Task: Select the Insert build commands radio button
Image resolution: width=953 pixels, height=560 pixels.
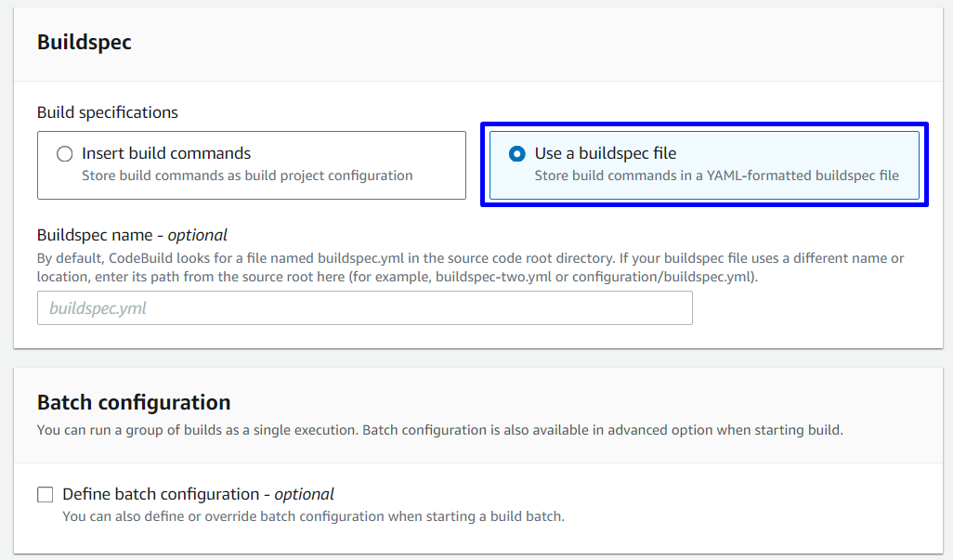Action: pyautogui.click(x=64, y=154)
